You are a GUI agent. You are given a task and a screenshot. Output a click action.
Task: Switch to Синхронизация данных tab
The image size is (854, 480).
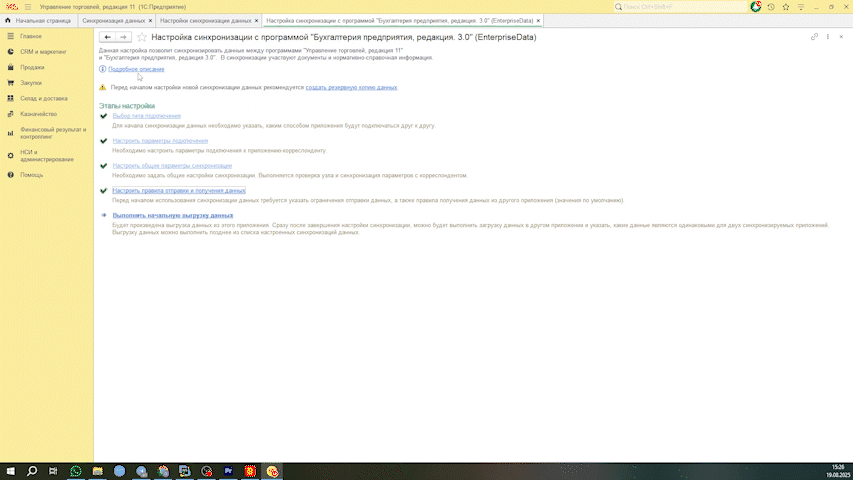pyautogui.click(x=113, y=21)
